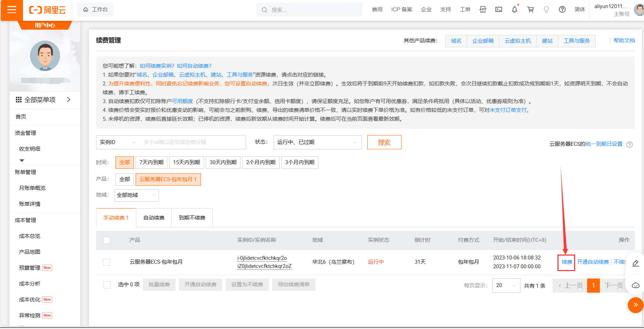Click the orange double-arrow floating button
This screenshot has height=329, width=644.
[x=636, y=305]
